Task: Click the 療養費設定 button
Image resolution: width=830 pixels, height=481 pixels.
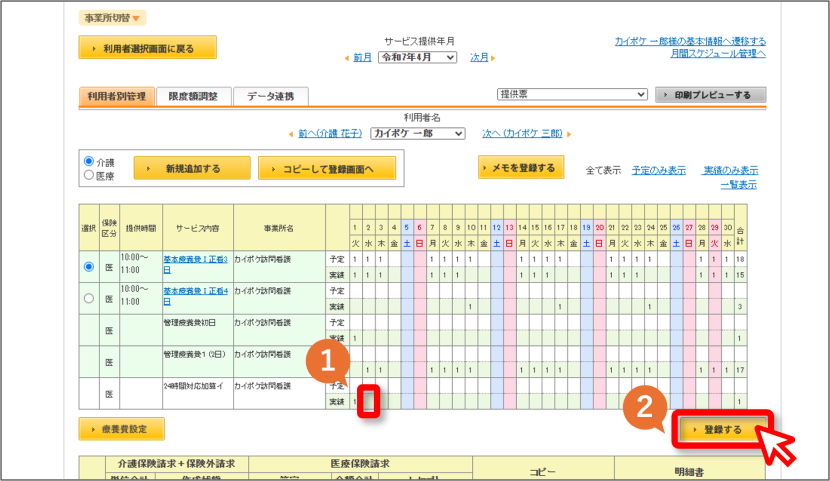Action: [122, 429]
